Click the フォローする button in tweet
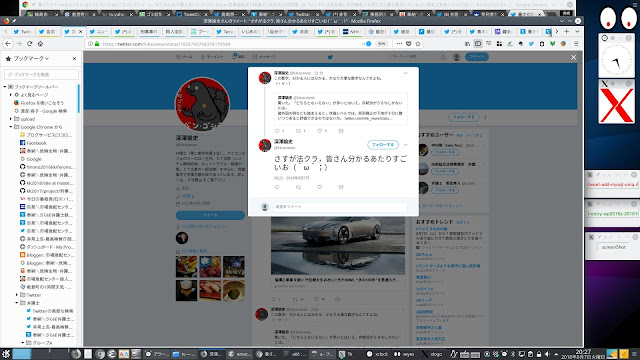 coord(383,144)
